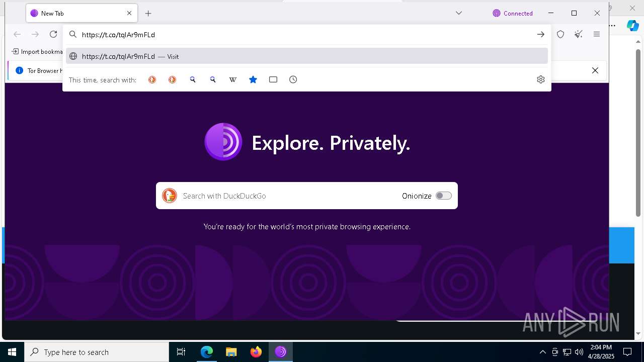
Task: Click the scrollbar in the background Edge window
Action: point(638,133)
